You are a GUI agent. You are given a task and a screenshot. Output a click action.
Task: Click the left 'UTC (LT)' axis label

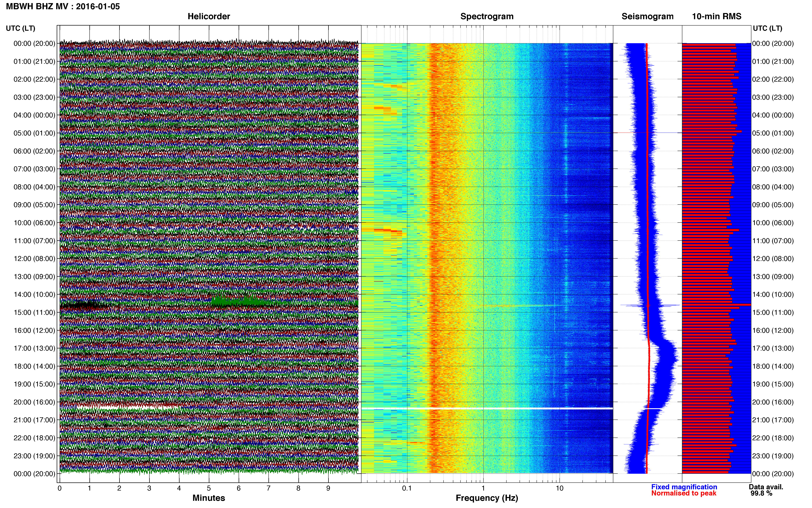(x=21, y=28)
